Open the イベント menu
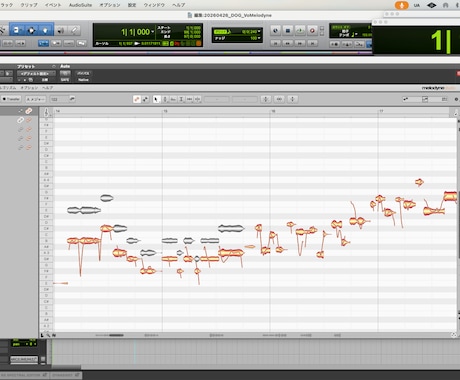The width and height of the screenshot is (460, 380). (53, 5)
